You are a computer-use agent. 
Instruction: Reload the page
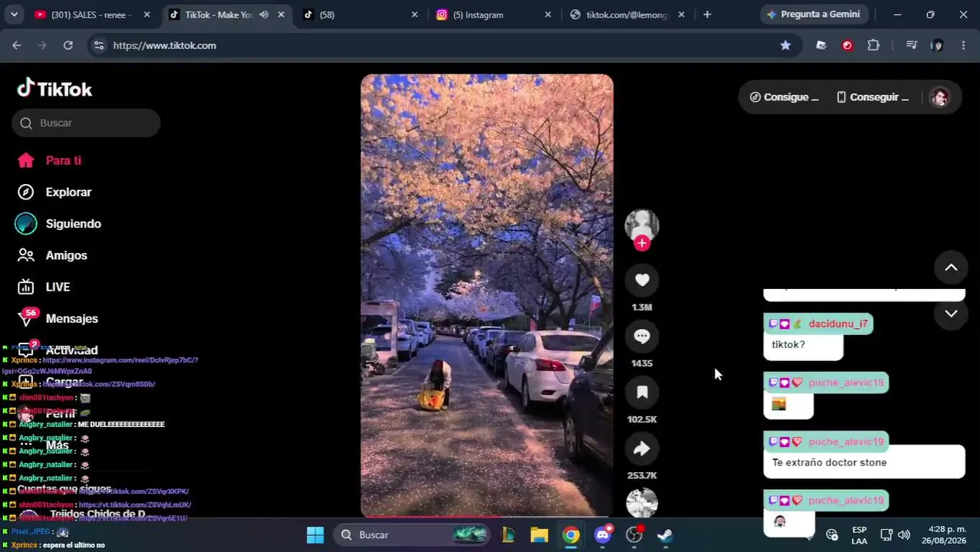click(x=68, y=45)
